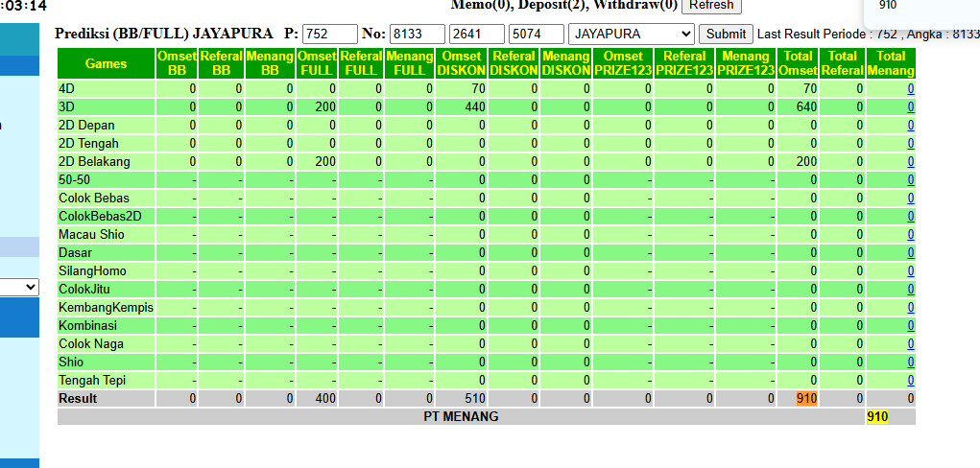Select the yellow PT MENANG 910 cell
Image resolution: width=980 pixels, height=468 pixels.
tap(877, 417)
